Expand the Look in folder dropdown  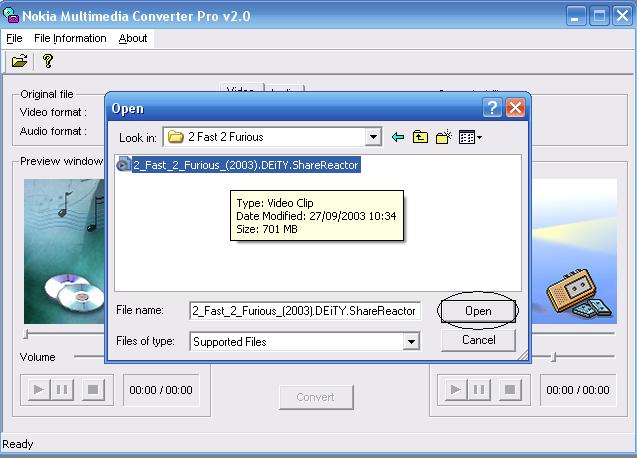(x=373, y=137)
